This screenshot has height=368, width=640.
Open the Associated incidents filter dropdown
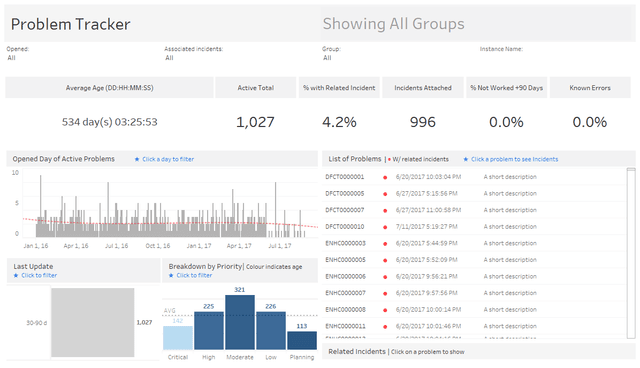[x=169, y=58]
